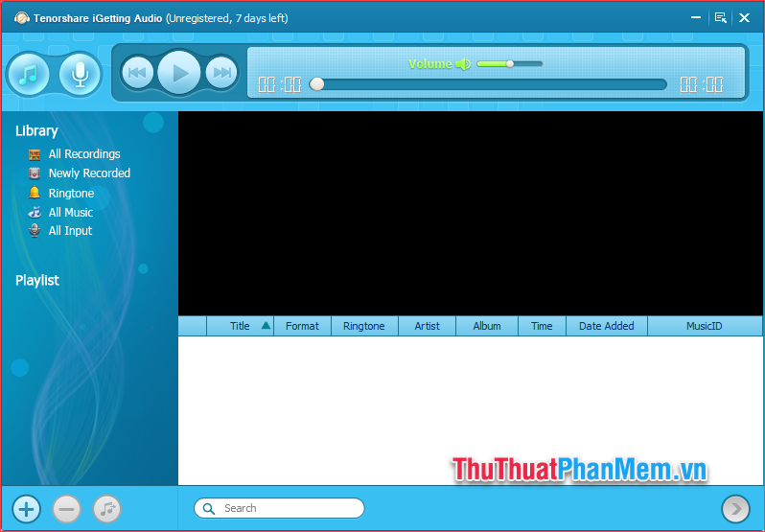Open the All Input category

click(x=70, y=231)
